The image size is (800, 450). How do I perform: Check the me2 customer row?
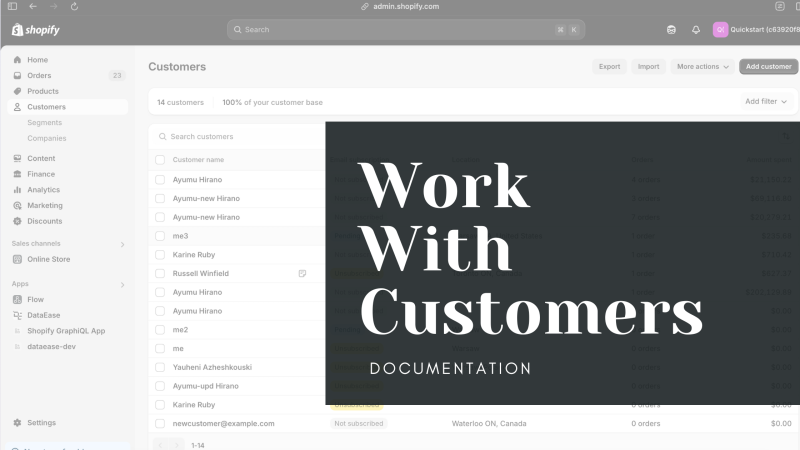coord(160,330)
